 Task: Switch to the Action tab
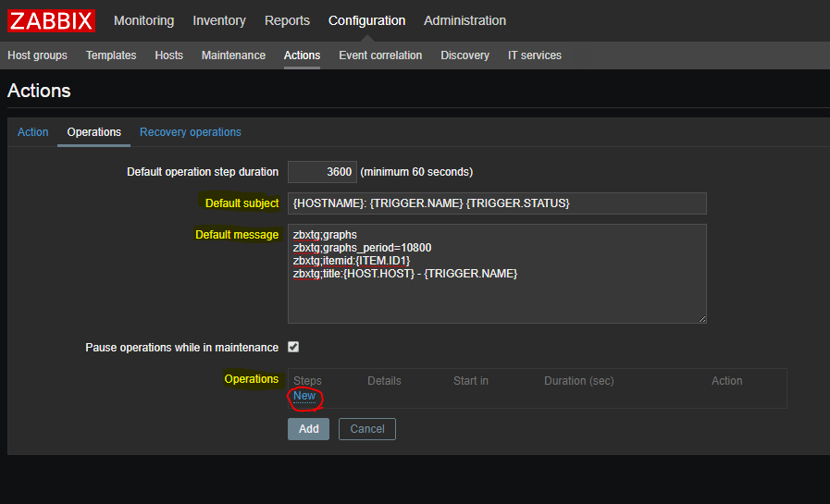pos(33,132)
